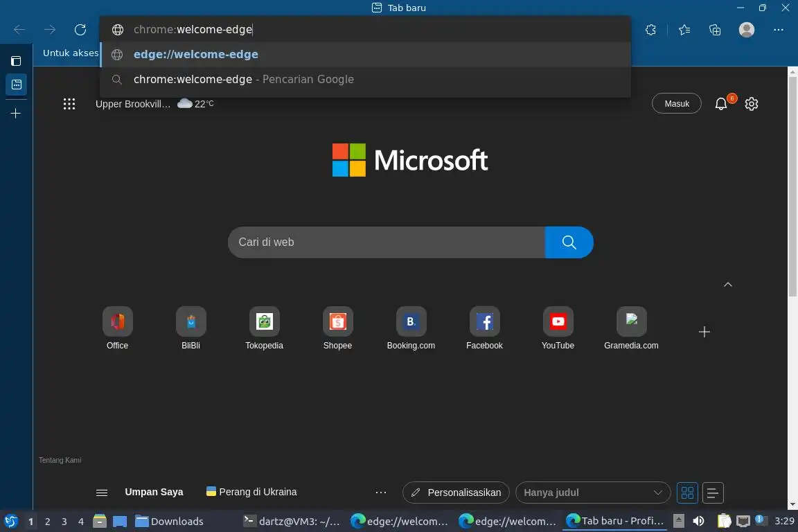Screen dimensions: 798x532
Task: Open feed hamburger menu
Action: point(102,493)
